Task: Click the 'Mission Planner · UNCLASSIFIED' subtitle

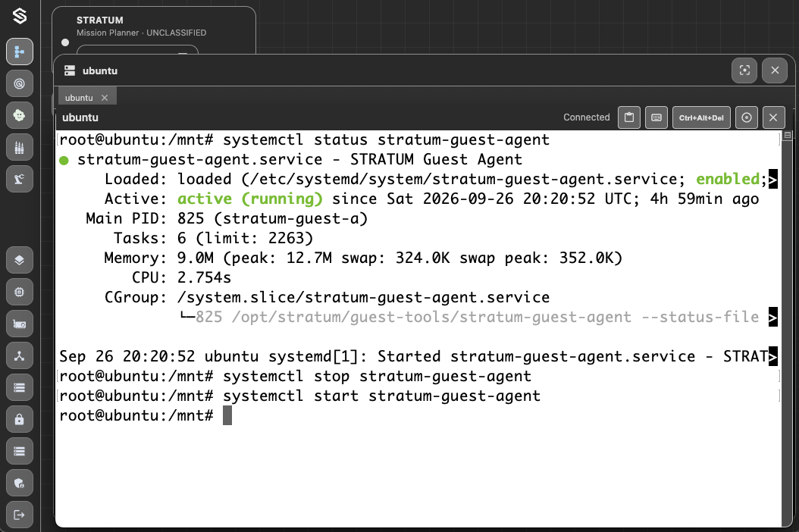Action: click(x=141, y=33)
